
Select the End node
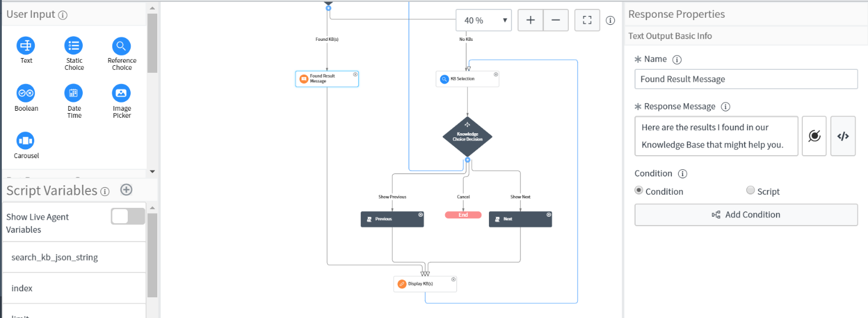463,215
